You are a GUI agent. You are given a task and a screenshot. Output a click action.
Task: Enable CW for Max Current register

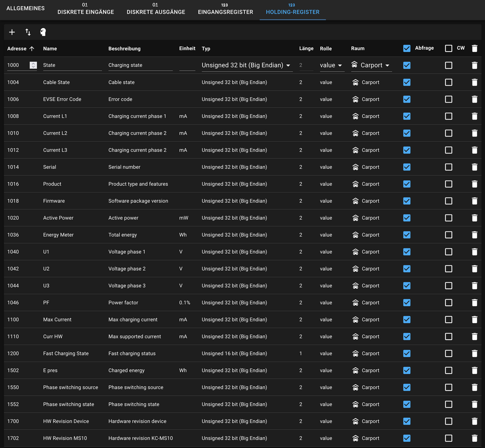449,320
